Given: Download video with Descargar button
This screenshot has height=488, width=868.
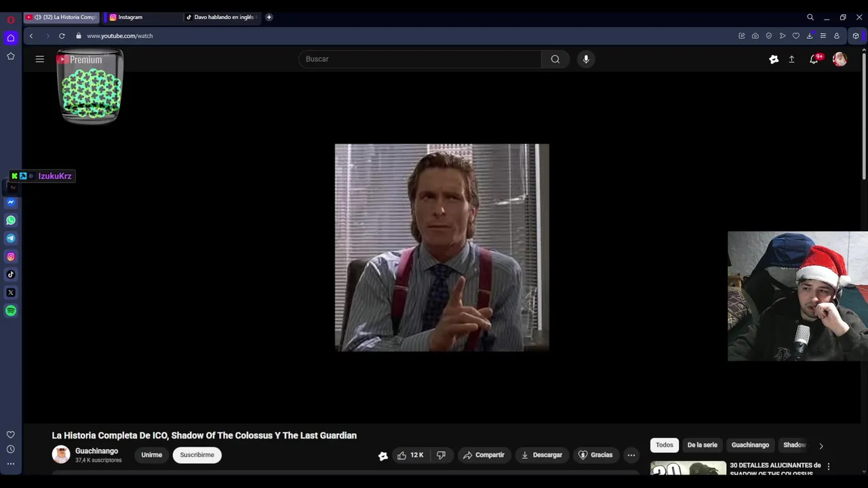Looking at the screenshot, I should coord(542,455).
